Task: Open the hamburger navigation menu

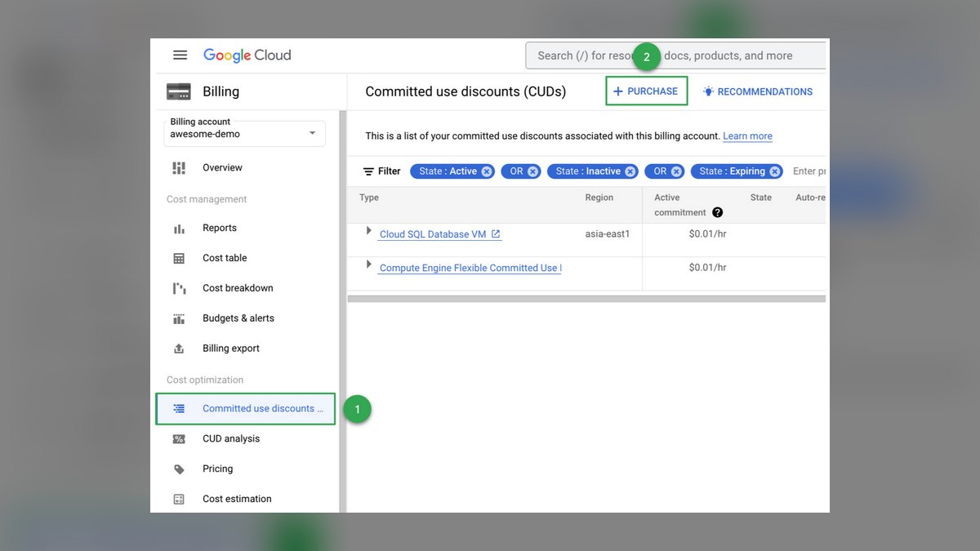Action: click(x=180, y=56)
